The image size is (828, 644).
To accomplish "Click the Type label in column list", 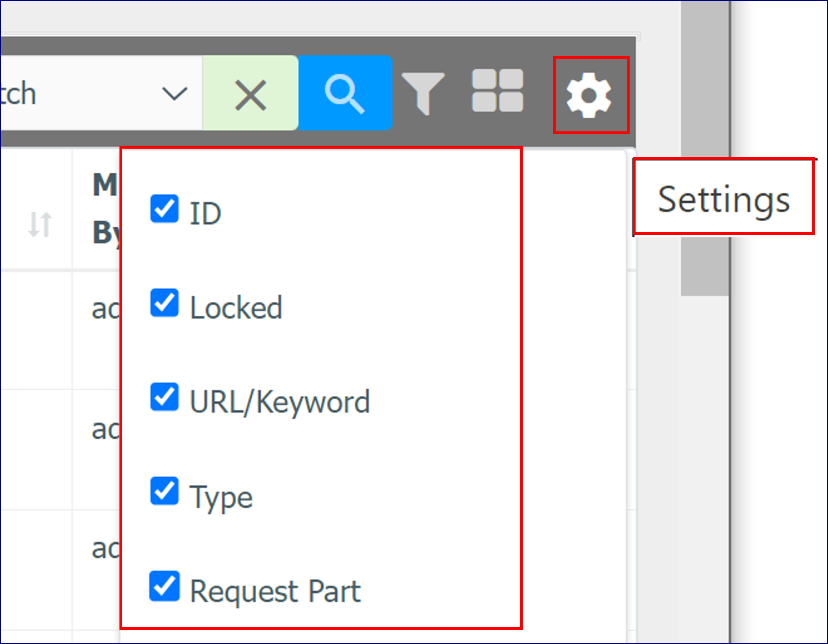I will [221, 497].
